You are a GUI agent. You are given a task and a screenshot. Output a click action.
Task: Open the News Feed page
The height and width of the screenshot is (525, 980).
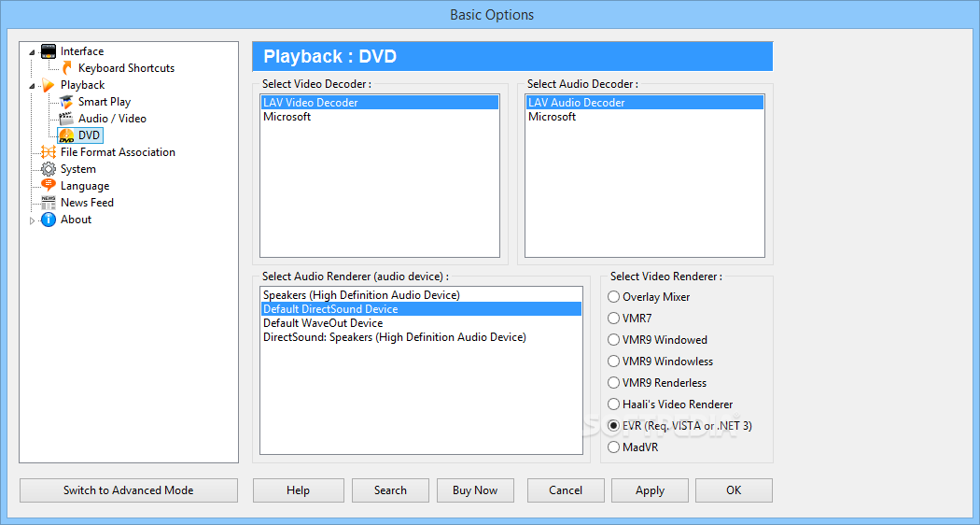click(x=87, y=203)
